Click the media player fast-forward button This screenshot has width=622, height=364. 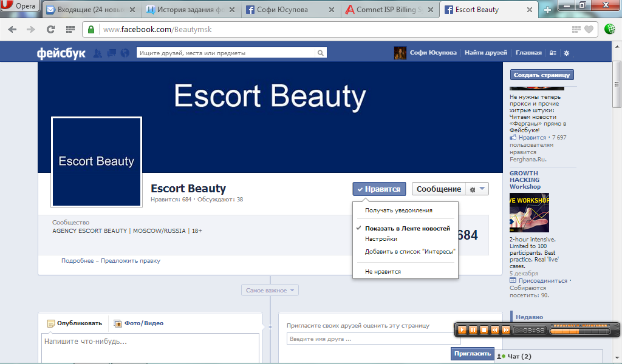coord(506,329)
